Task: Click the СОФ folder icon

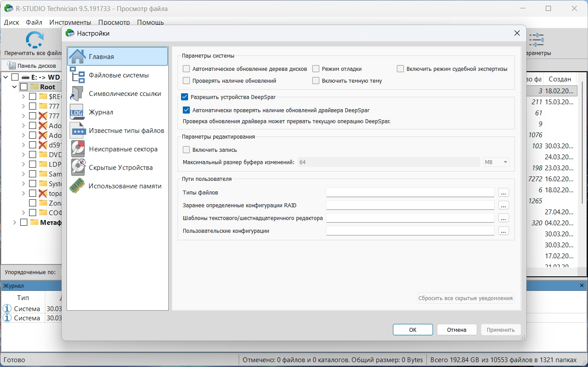Action: coord(43,213)
